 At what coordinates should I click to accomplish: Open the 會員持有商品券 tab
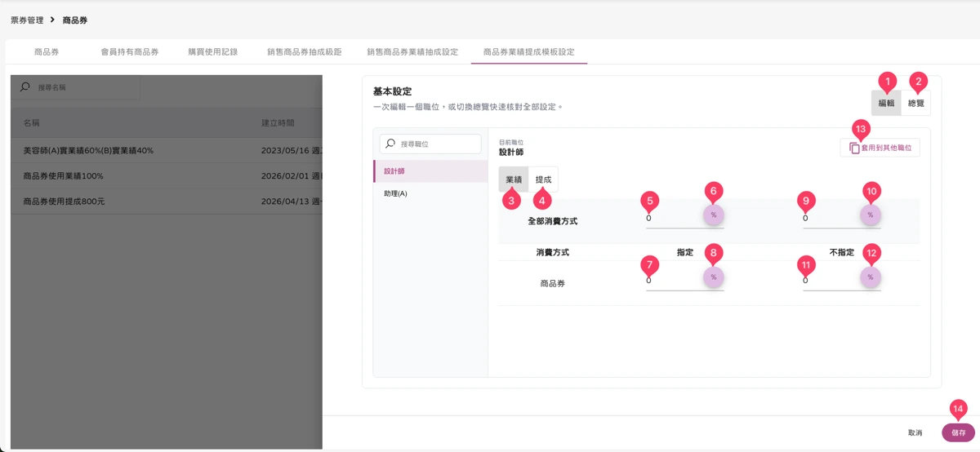[x=129, y=51]
